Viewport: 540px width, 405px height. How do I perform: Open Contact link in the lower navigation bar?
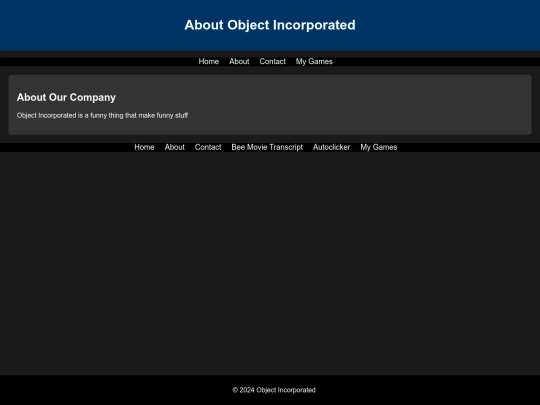click(208, 147)
